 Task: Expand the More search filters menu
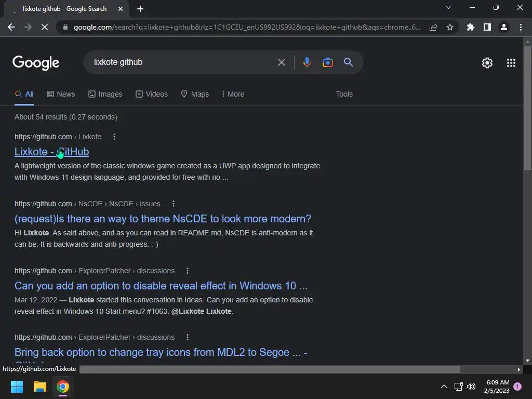pos(233,94)
